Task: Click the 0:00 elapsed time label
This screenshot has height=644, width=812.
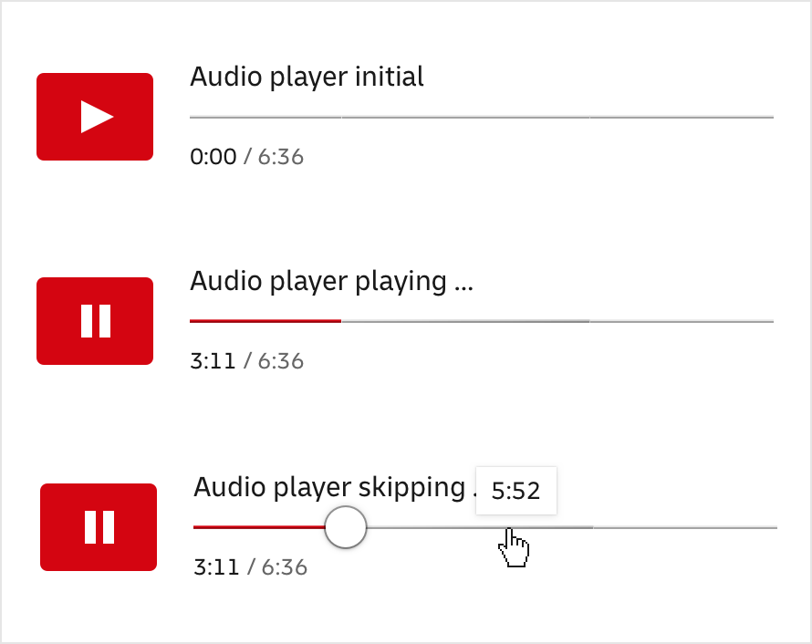Action: click(213, 157)
